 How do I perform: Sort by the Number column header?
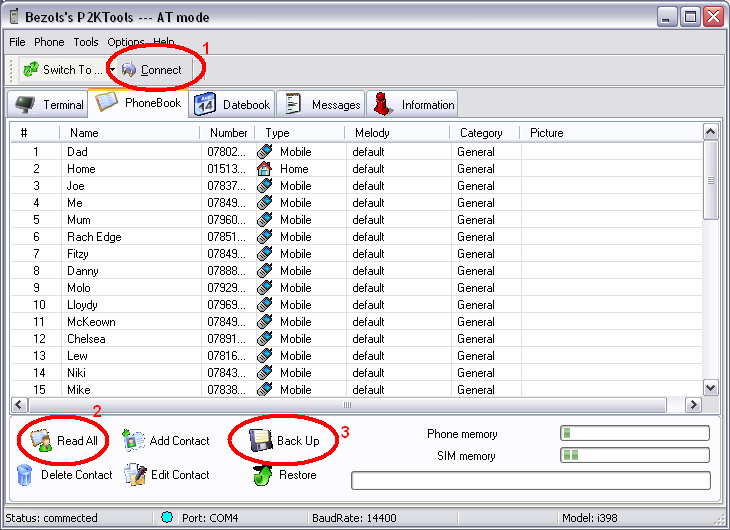click(228, 133)
